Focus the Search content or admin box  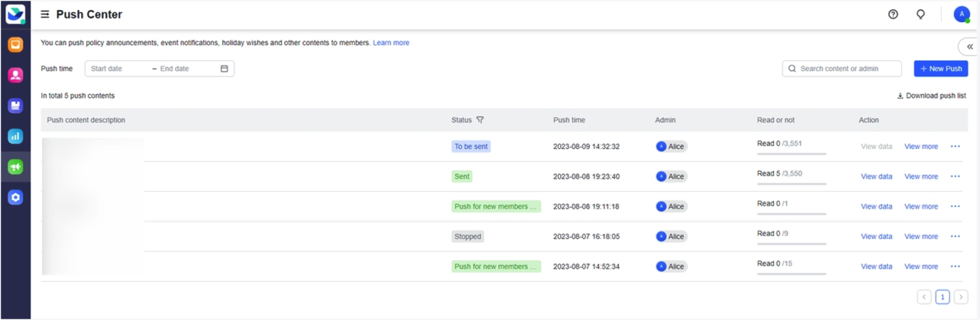pyautogui.click(x=842, y=69)
